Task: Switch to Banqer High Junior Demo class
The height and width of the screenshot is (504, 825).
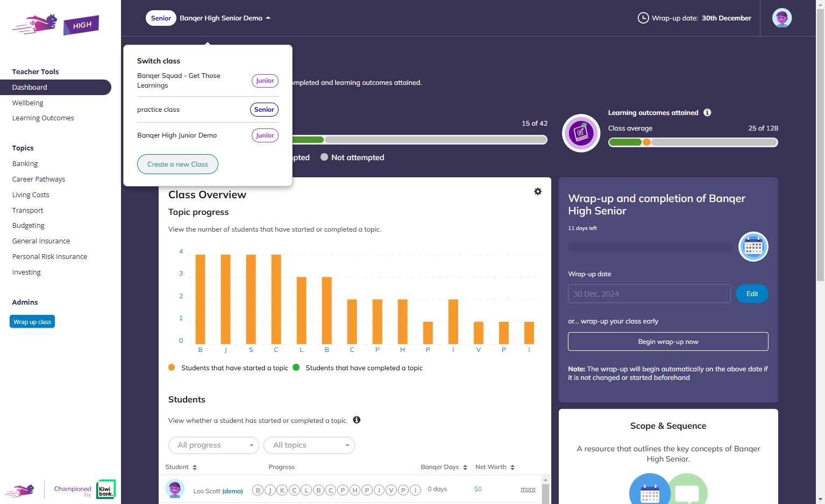Action: tap(208, 135)
